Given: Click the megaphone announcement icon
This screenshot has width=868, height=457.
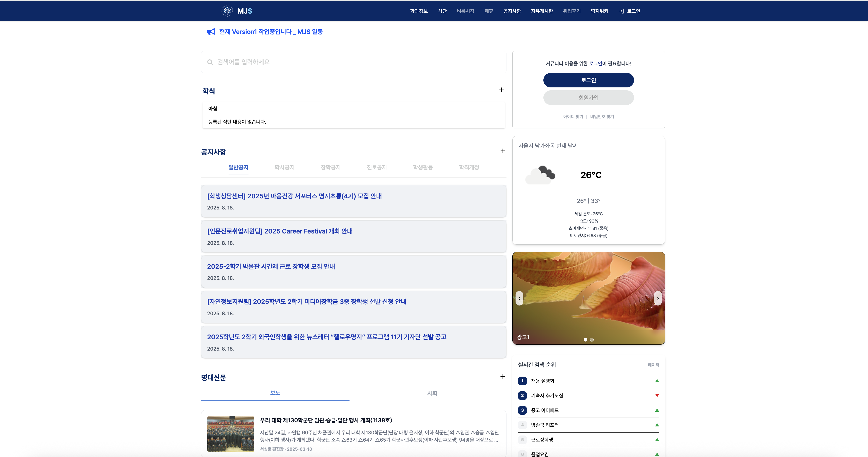Looking at the screenshot, I should pyautogui.click(x=211, y=32).
